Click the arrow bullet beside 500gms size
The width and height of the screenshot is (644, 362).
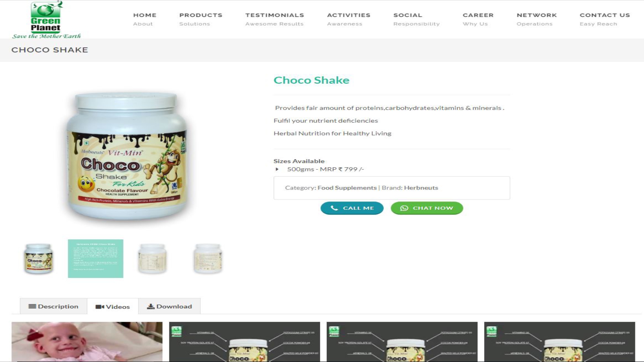(277, 169)
